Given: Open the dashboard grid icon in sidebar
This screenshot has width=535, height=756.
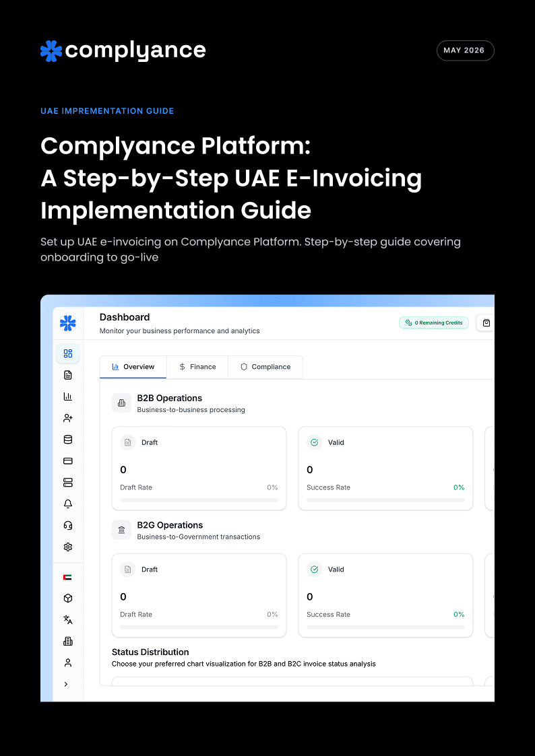Looking at the screenshot, I should 68,353.
